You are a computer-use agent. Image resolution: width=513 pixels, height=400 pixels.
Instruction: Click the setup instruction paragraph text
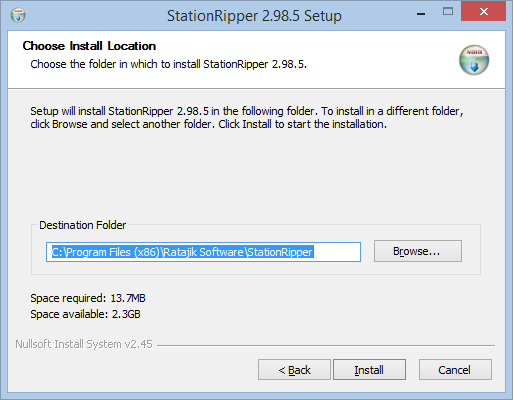[247, 117]
